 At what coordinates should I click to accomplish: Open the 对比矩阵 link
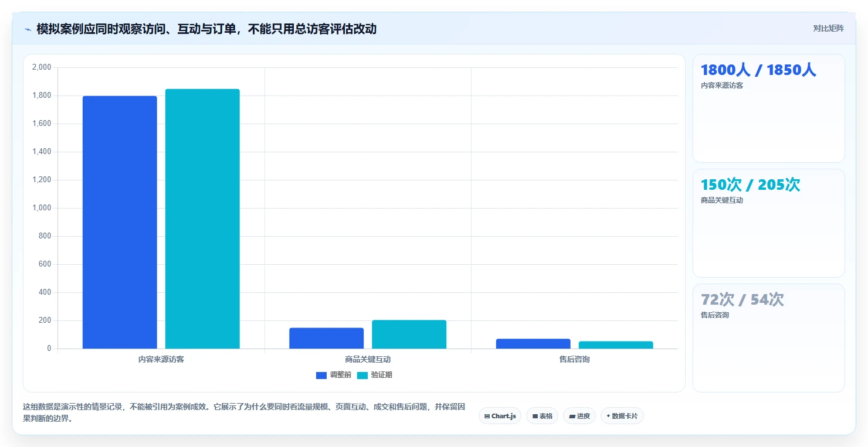[828, 29]
